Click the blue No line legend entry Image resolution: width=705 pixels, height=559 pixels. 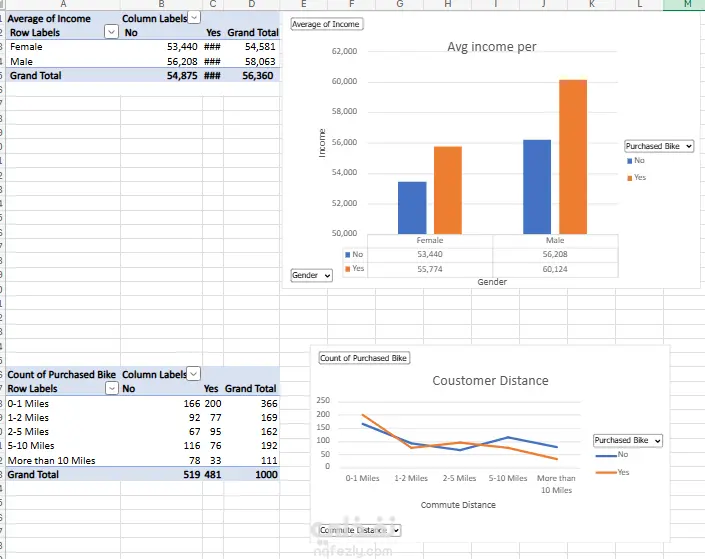611,455
